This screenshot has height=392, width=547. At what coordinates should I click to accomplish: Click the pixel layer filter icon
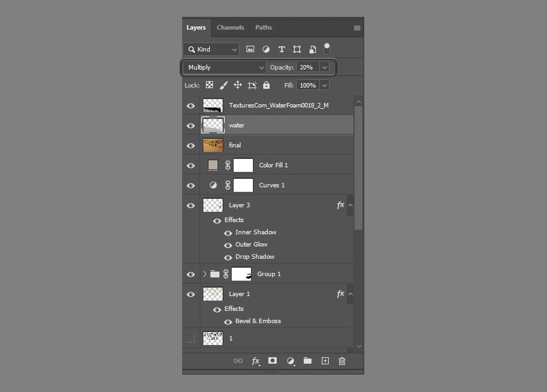click(x=250, y=50)
